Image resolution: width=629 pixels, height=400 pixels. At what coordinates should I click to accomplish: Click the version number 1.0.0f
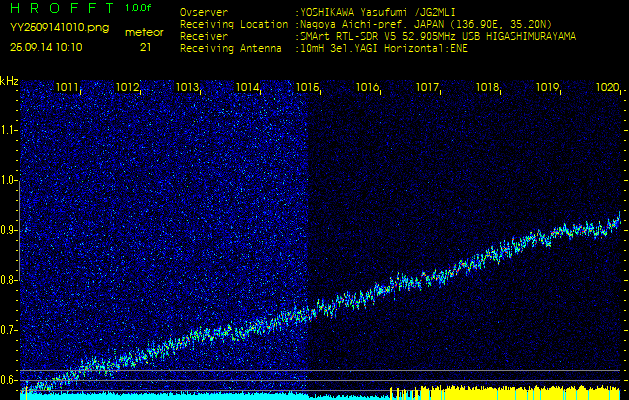pos(139,8)
